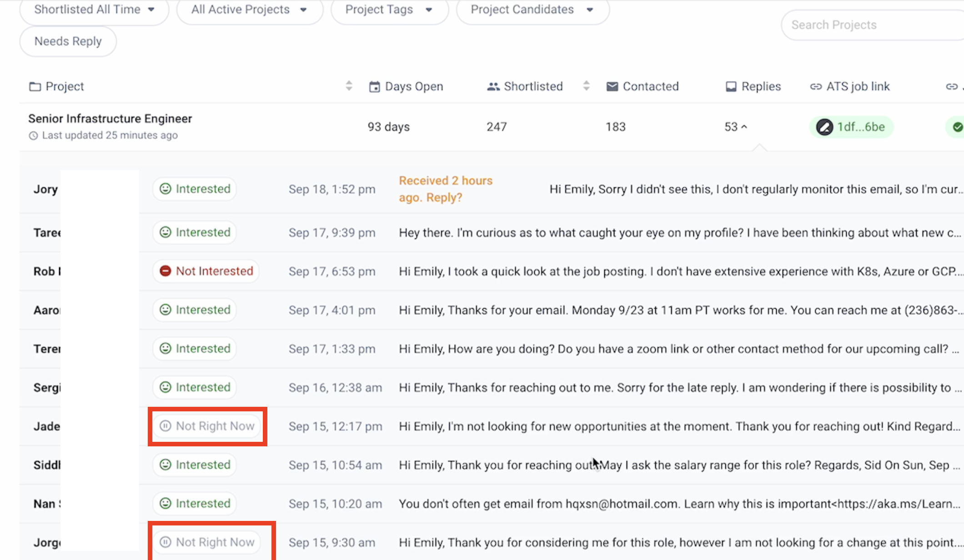This screenshot has width=964, height=560.
Task: Click the Interested tag on Sep 17, 4:01 pm row
Action: 195,310
